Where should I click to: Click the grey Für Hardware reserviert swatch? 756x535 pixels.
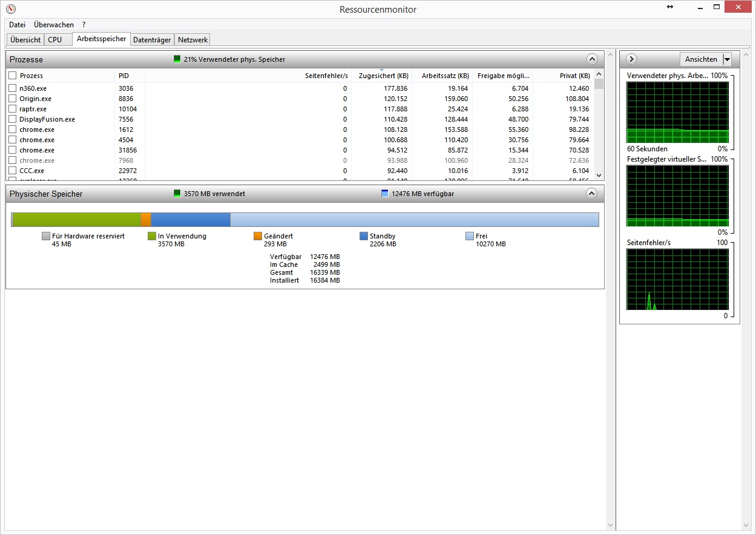click(x=46, y=236)
